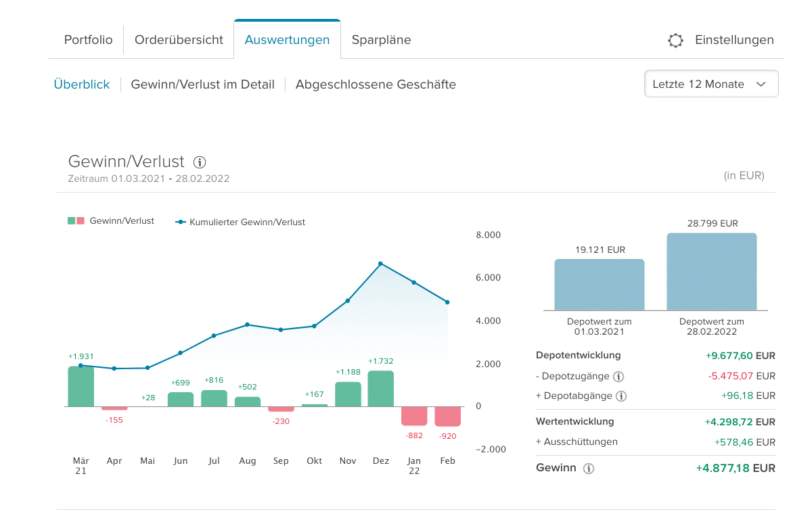Select the Auswertungen tab
Viewport: 812px width, 522px height.
(287, 40)
